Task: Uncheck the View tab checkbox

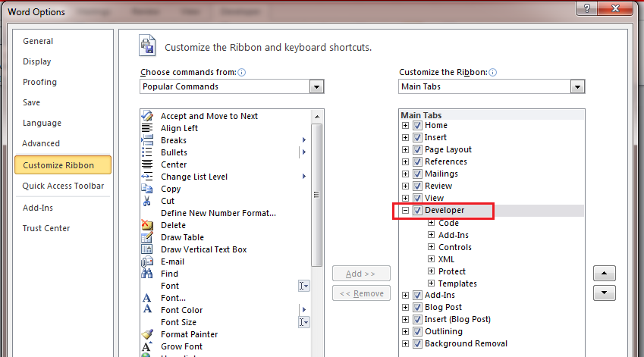Action: tap(418, 198)
